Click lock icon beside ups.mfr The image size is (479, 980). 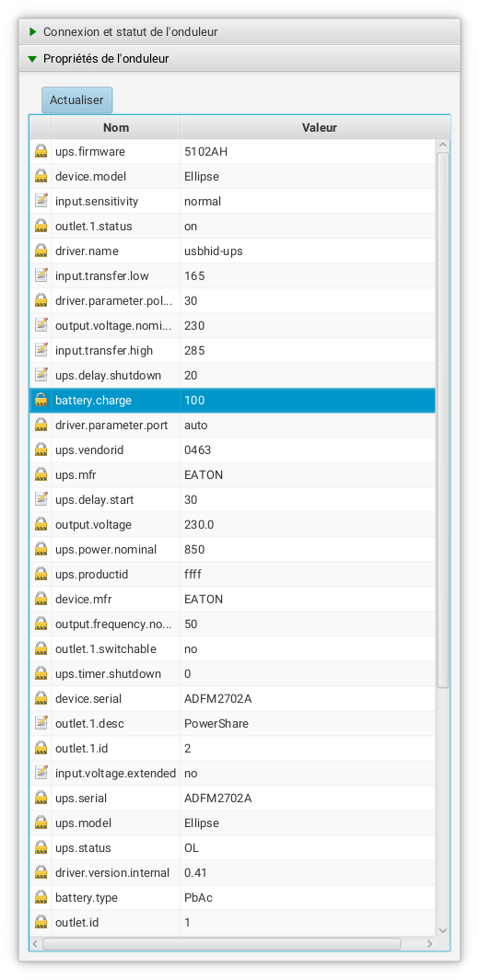point(41,475)
